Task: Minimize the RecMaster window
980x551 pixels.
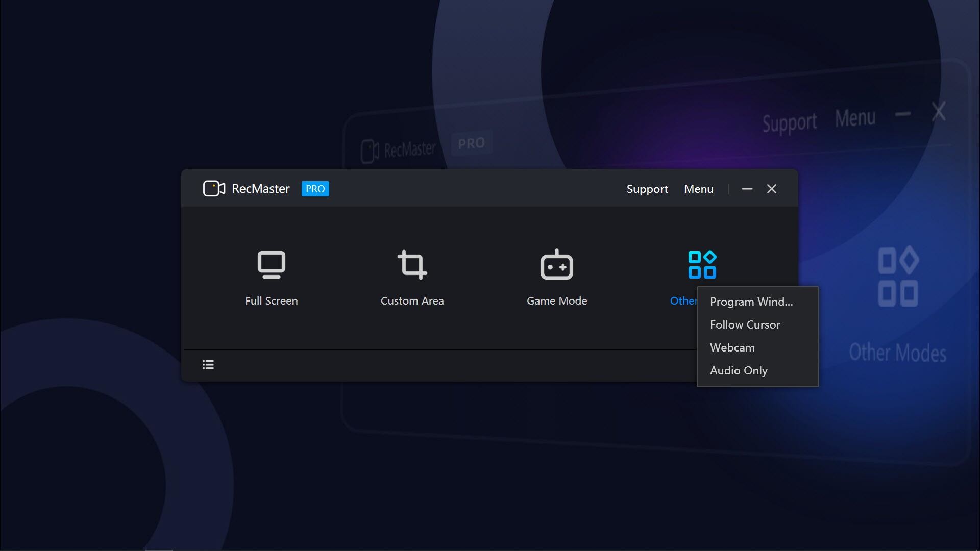Action: pos(747,189)
